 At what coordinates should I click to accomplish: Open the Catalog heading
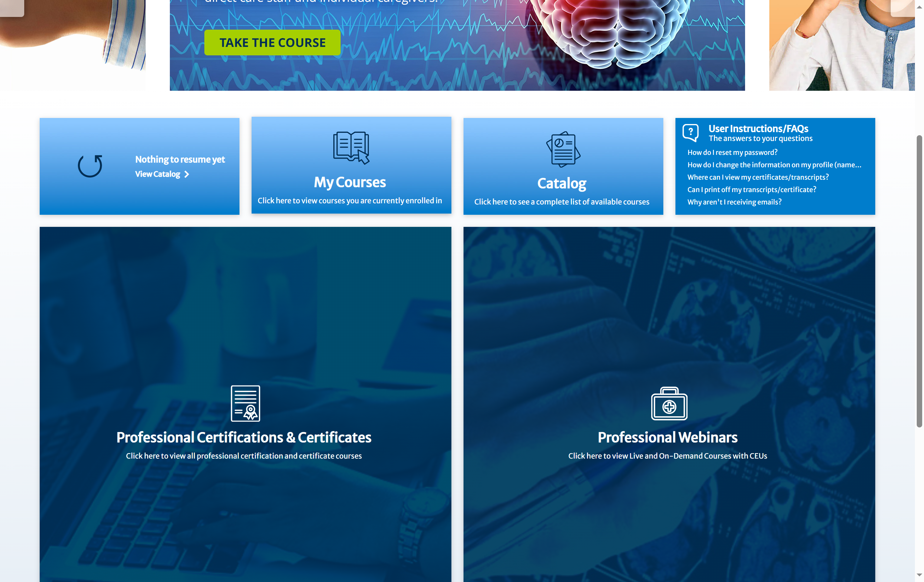pos(562,183)
